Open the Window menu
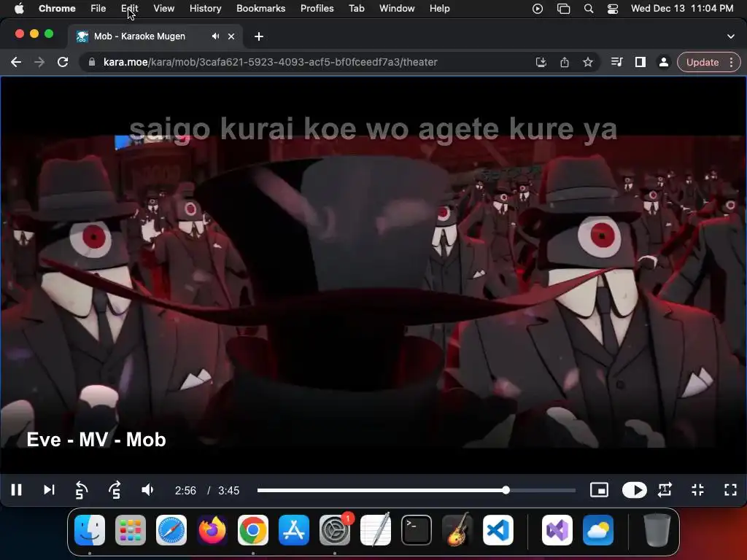The width and height of the screenshot is (747, 560). click(397, 9)
